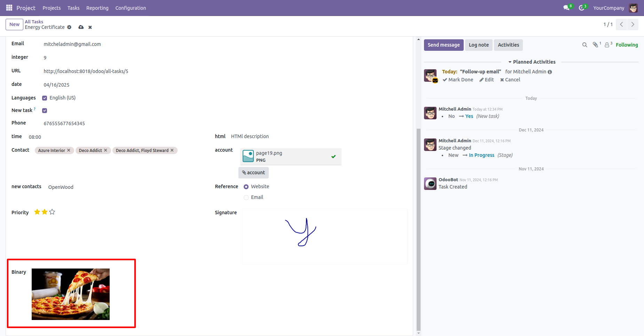Open the URL localhost:8018/odoo/all-tasks/5

86,71
